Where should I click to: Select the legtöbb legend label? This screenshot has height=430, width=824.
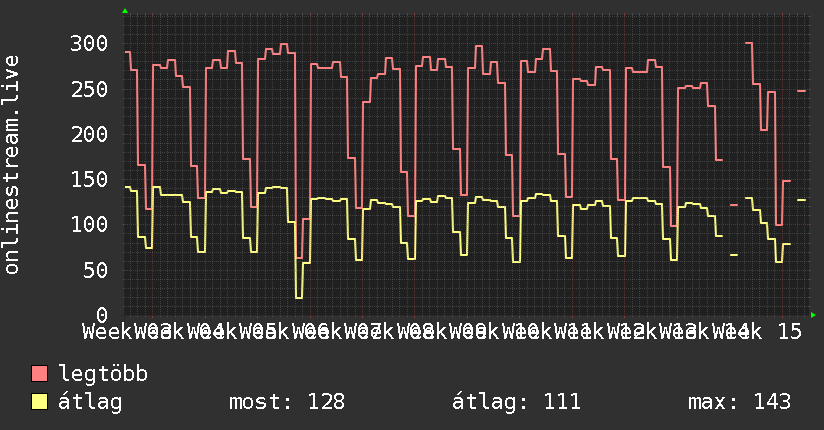(103, 374)
